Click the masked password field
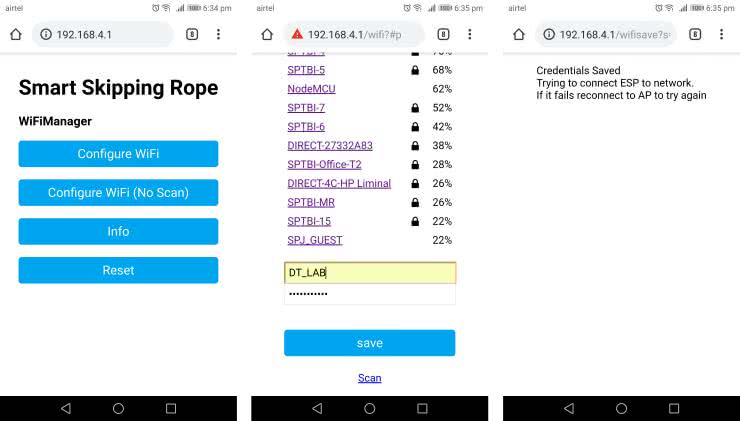The width and height of the screenshot is (740, 421). [x=369, y=295]
